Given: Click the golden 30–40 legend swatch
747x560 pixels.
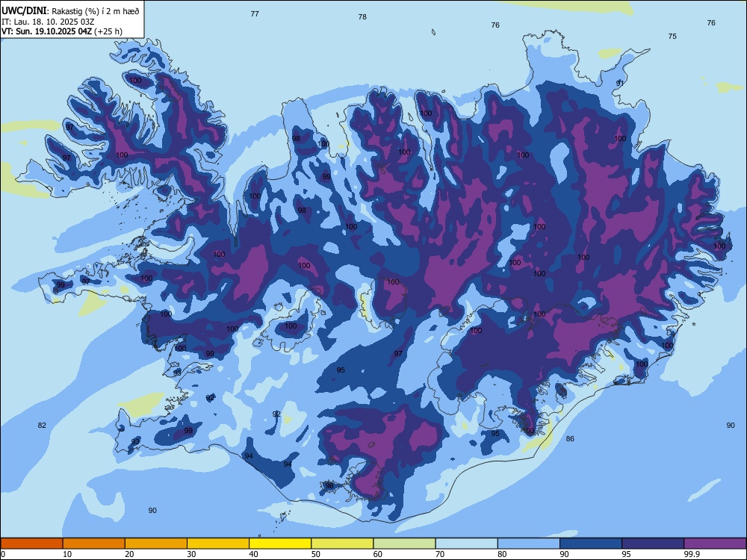Looking at the screenshot, I should [218, 544].
